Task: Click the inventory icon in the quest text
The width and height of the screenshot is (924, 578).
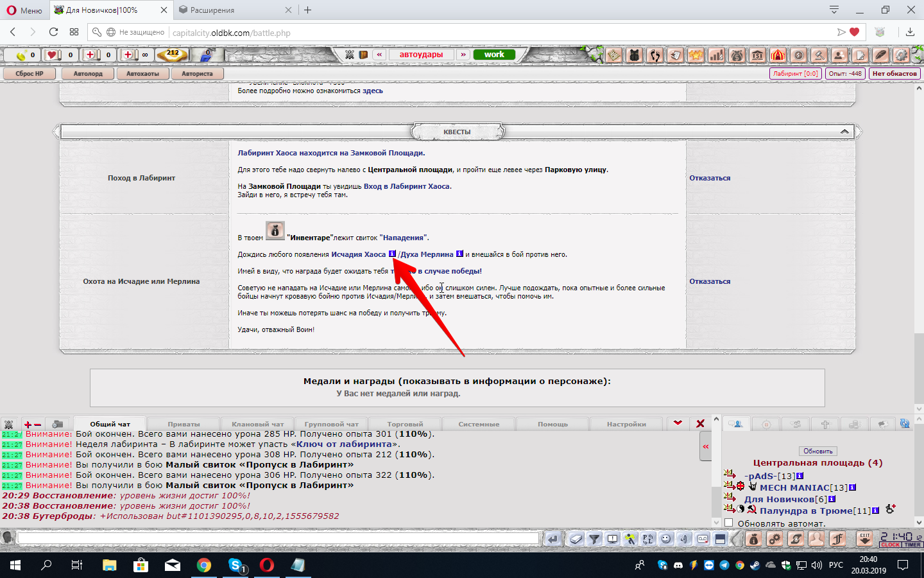Action: pyautogui.click(x=275, y=230)
